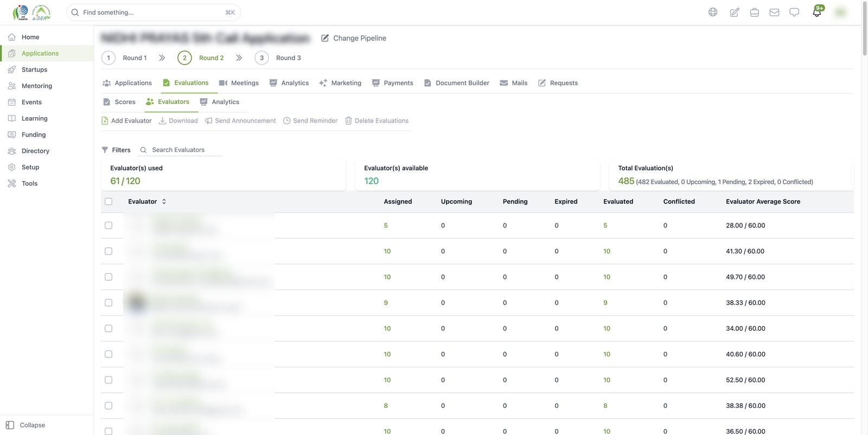Viewport: 868px width, 435px height.
Task: Open the mail envelope icon in header
Action: tap(774, 12)
